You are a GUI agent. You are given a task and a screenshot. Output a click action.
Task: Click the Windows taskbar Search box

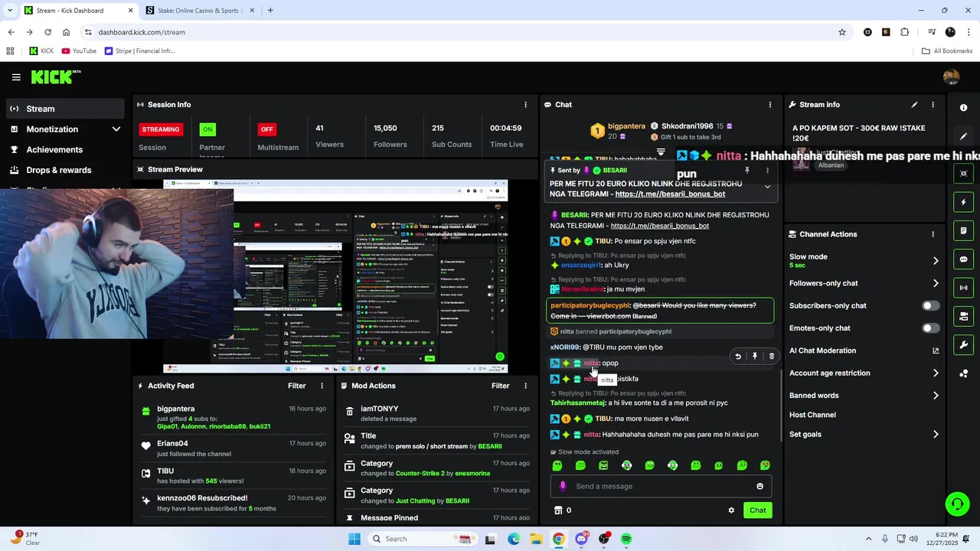[421, 539]
